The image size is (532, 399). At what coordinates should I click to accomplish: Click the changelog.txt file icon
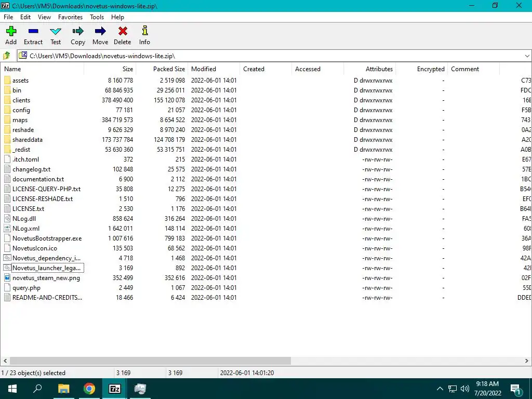pyautogui.click(x=7, y=169)
